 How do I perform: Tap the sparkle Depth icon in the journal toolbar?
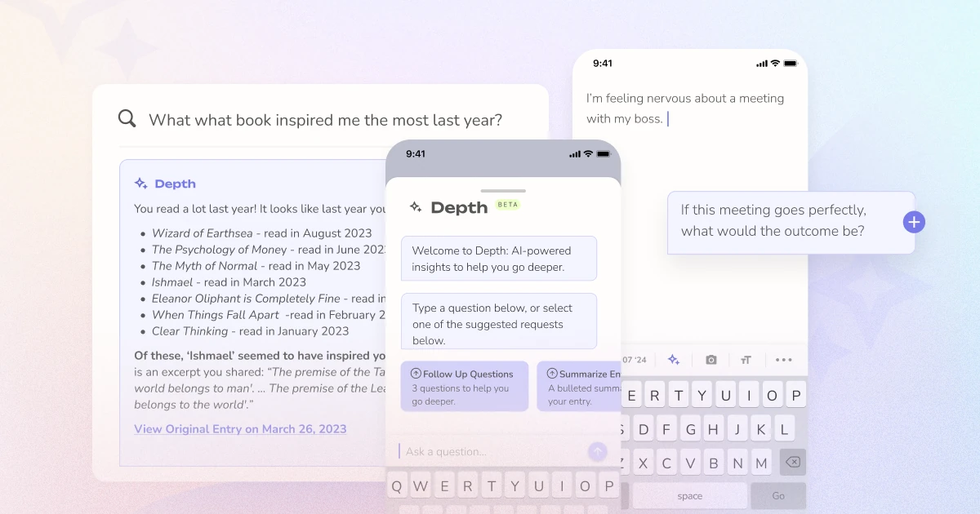[674, 360]
